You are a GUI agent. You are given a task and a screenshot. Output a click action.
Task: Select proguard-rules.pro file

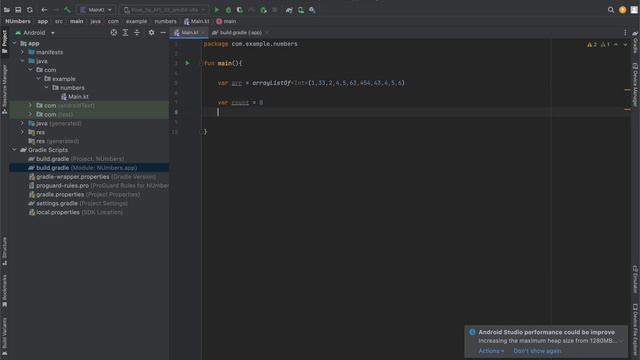[99, 186]
